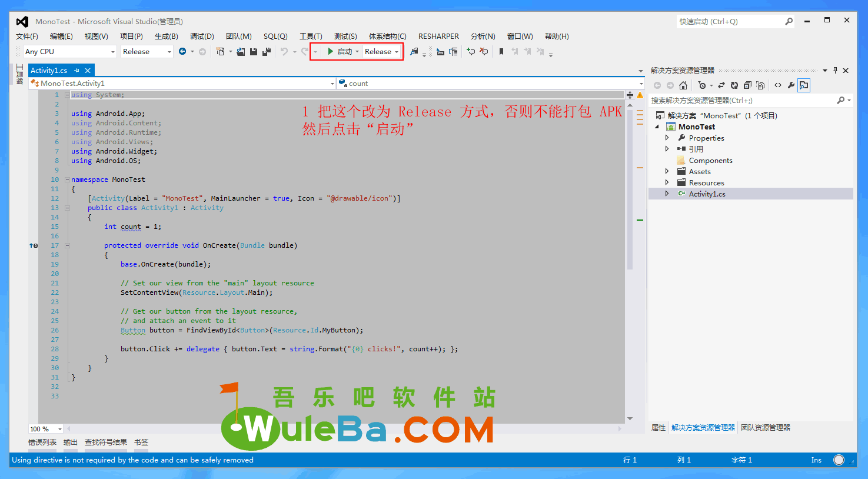Screen dimensions: 868x479
Task: Switch to the 错误列表 error list tab
Action: coord(42,443)
